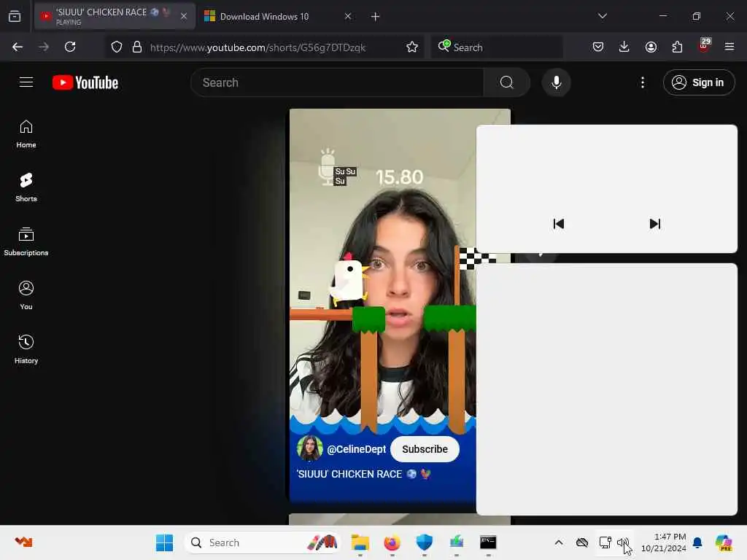Open the Firefox downloads panel

click(x=624, y=47)
